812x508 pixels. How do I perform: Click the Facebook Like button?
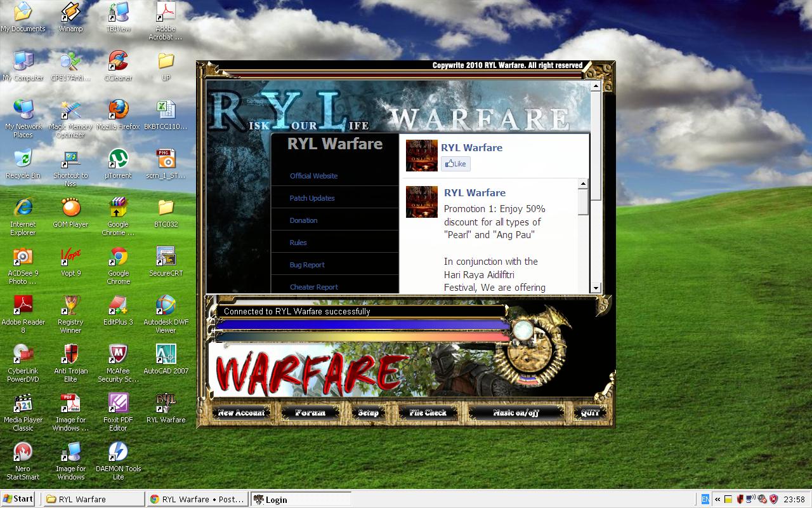click(455, 164)
